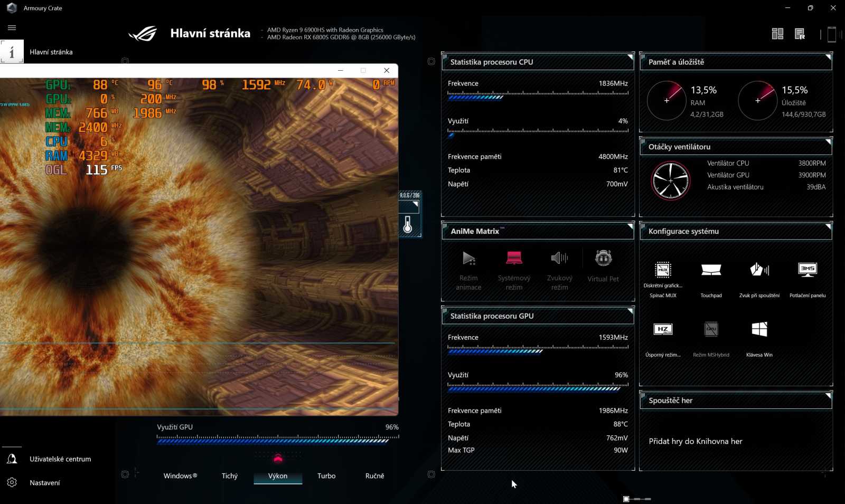Click Přidat hry do Knihovna her
Screen dimensions: 845x504
tap(696, 441)
